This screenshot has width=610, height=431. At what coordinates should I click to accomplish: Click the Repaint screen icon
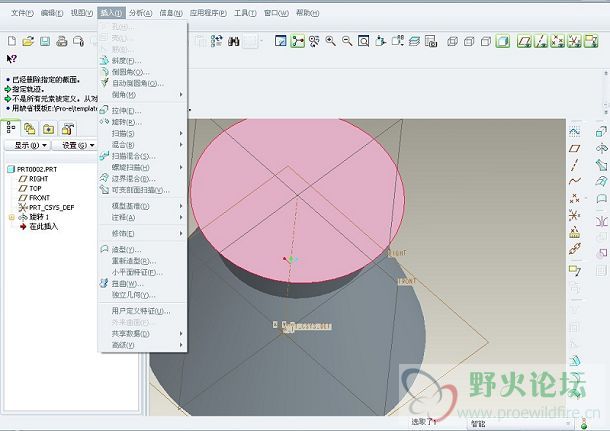pos(280,41)
